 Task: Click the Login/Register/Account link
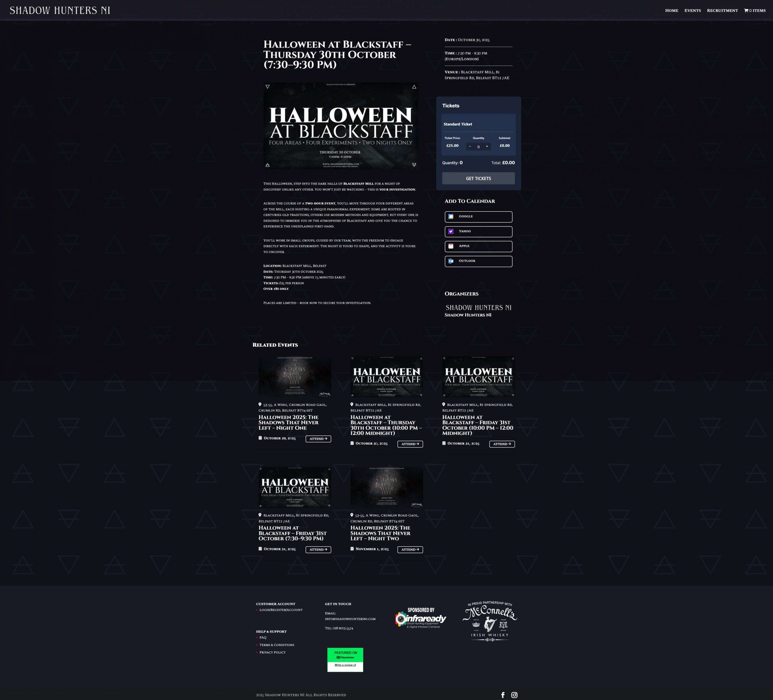(281, 610)
